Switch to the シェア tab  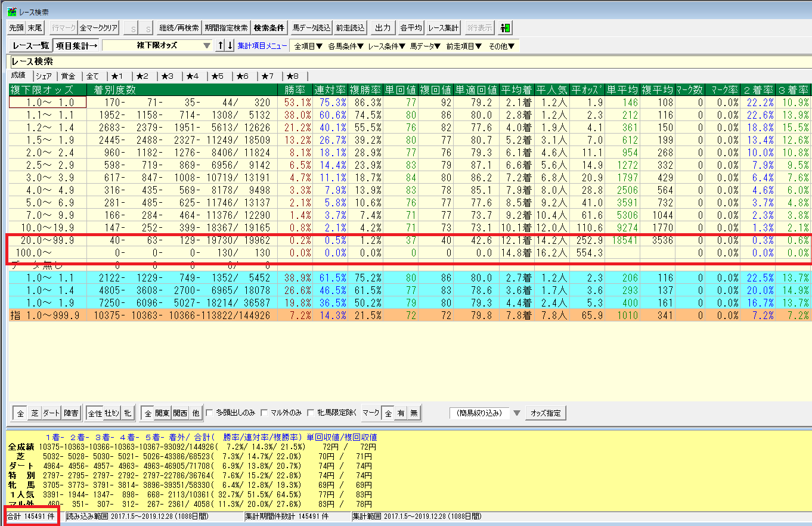click(44, 76)
